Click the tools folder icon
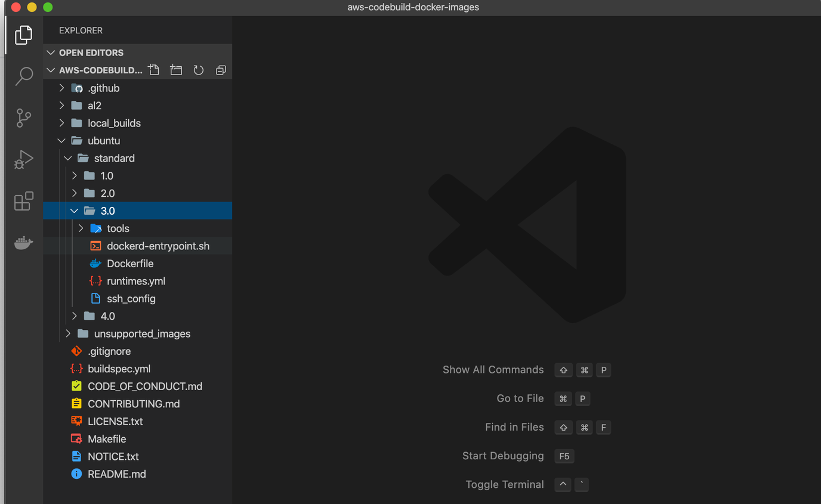 coord(96,228)
